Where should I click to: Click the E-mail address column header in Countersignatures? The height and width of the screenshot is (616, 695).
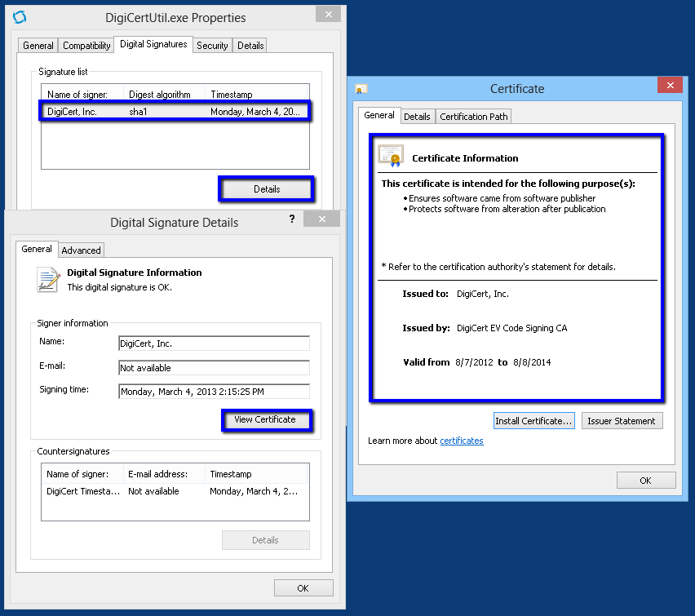click(x=164, y=474)
